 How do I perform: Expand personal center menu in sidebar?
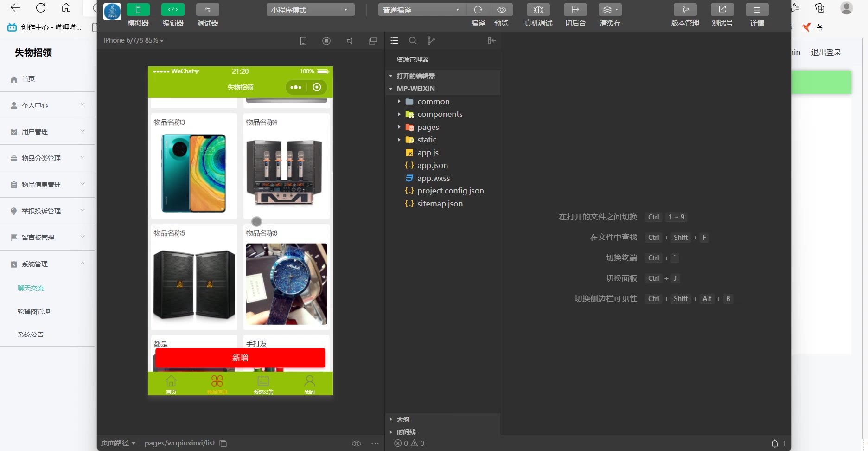pyautogui.click(x=47, y=105)
